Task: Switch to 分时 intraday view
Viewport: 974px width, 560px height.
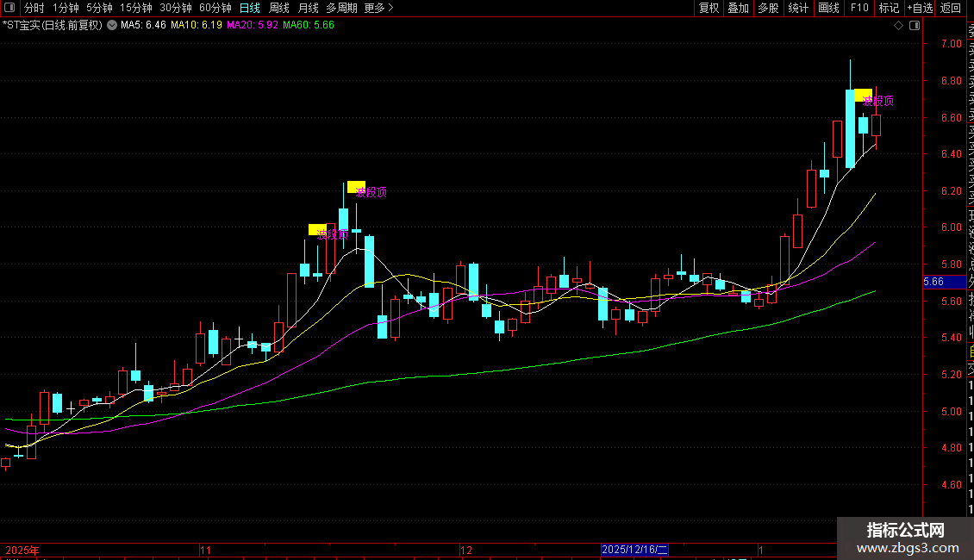Action: click(x=34, y=8)
